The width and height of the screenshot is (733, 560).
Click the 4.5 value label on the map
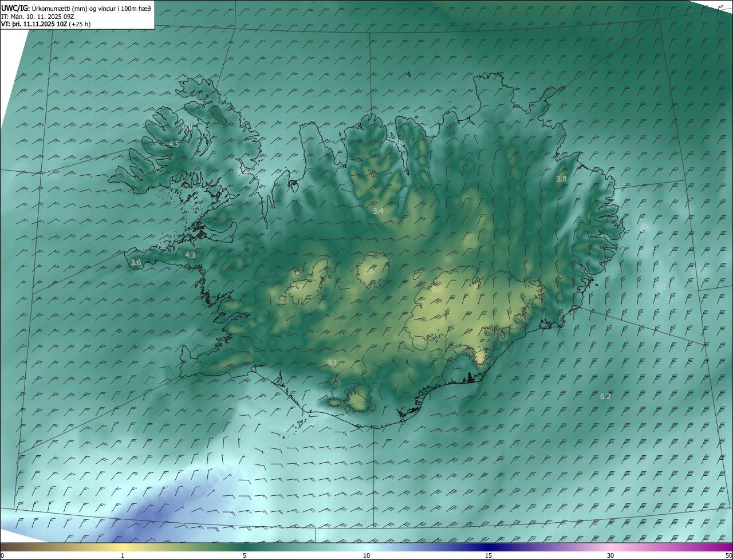174,144
